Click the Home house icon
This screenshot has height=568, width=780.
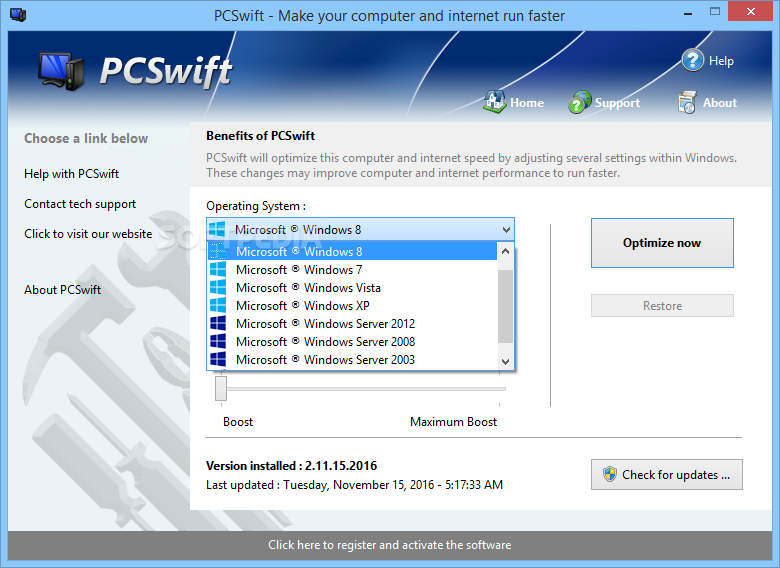point(494,101)
